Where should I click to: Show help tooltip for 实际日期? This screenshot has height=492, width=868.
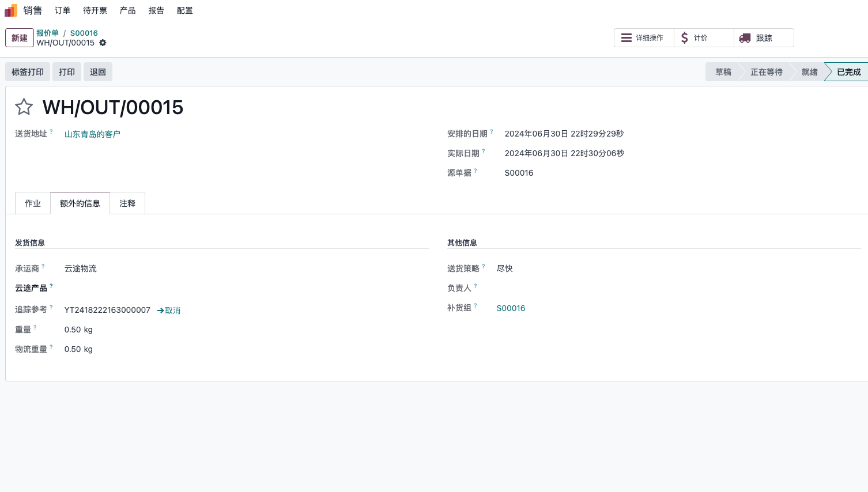coord(484,151)
